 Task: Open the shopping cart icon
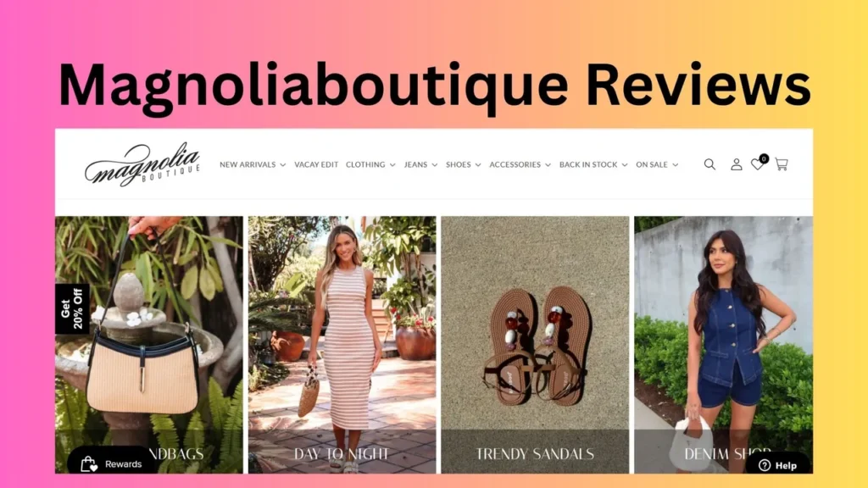(782, 164)
